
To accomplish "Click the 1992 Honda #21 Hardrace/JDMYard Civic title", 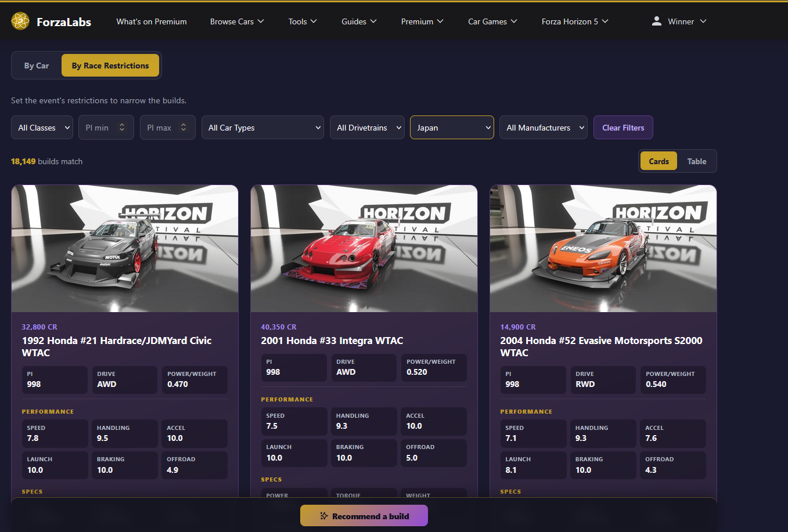I will (117, 346).
